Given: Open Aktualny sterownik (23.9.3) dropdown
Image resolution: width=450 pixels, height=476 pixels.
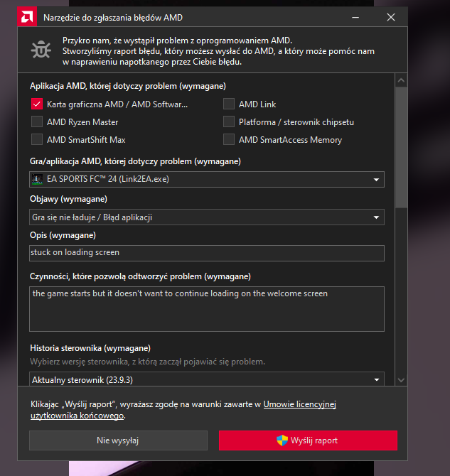Looking at the screenshot, I should coord(207,379).
